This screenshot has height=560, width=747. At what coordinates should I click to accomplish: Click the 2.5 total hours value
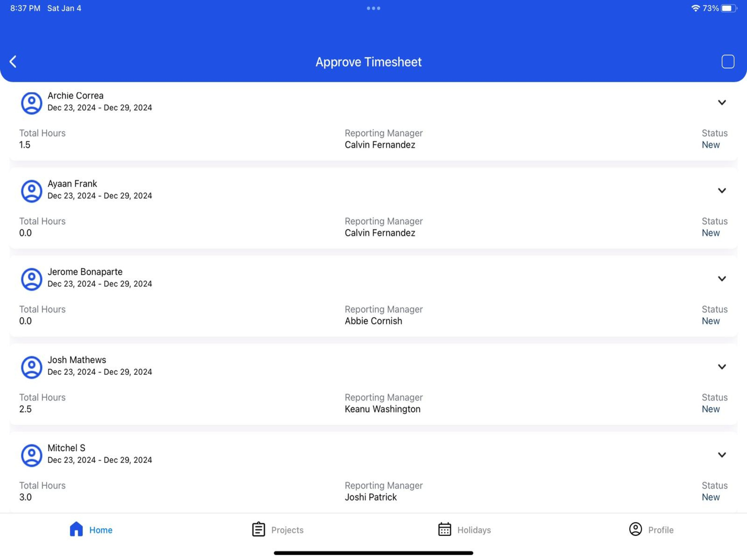25,409
